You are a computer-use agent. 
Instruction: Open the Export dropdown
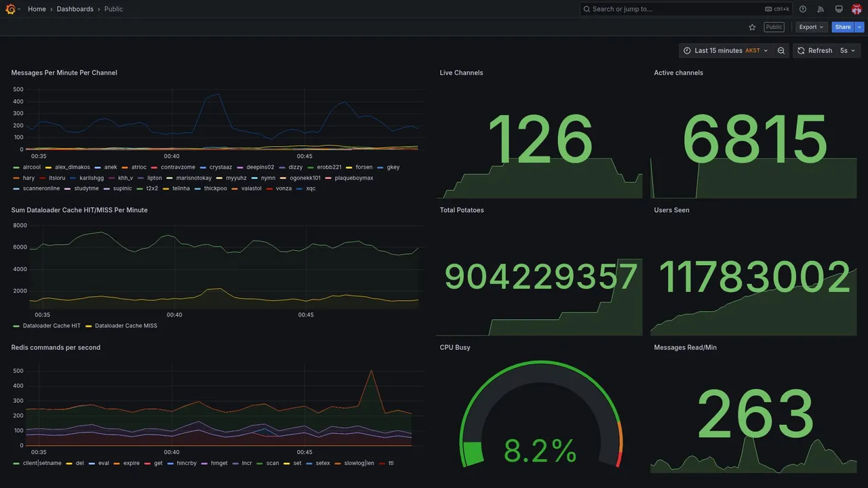[x=812, y=27]
